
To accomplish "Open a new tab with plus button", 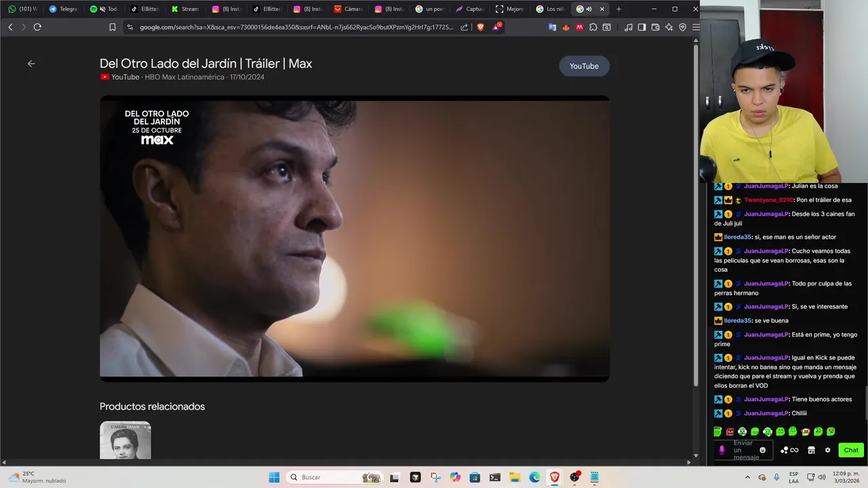I will pyautogui.click(x=618, y=9).
